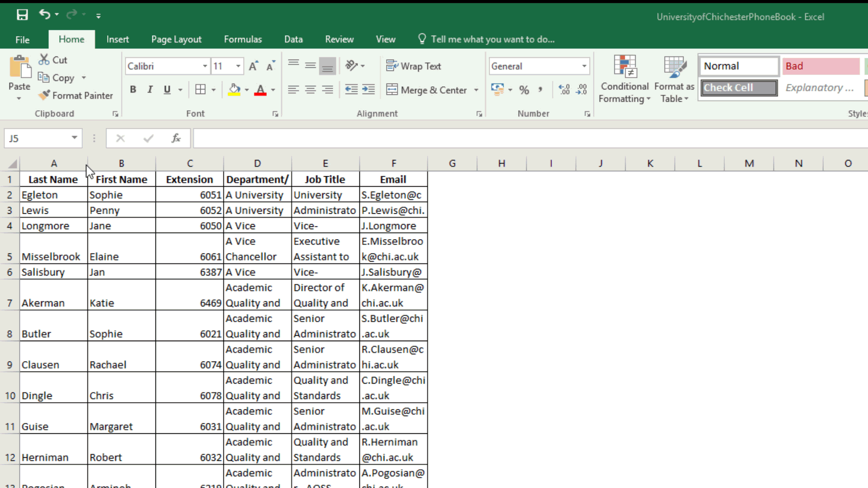
Task: Click the Sort and Filter icon in Data
Action: 293,39
